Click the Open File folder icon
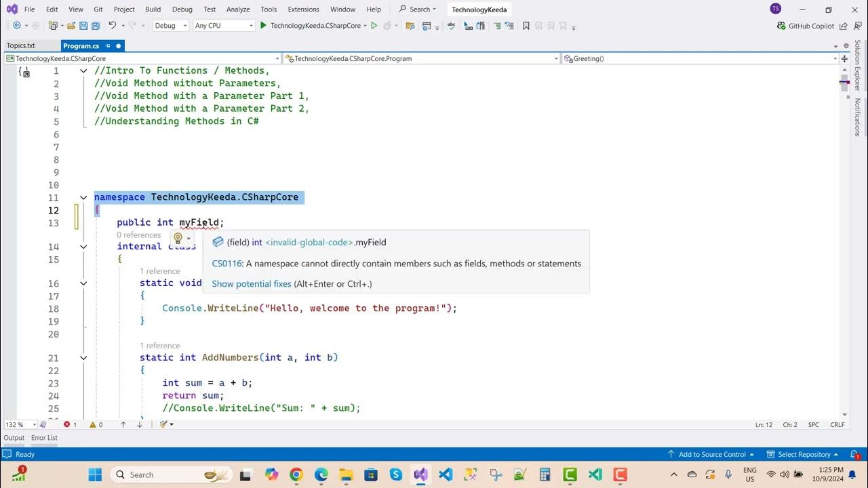The image size is (868, 488). click(71, 26)
